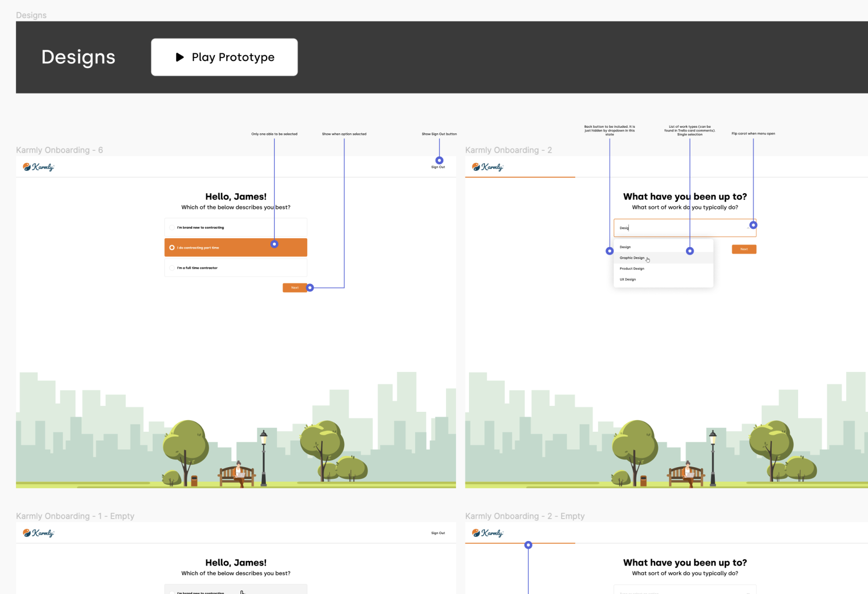Image resolution: width=868 pixels, height=594 pixels.
Task: Select the "I do contracting part time" option
Action: point(236,248)
